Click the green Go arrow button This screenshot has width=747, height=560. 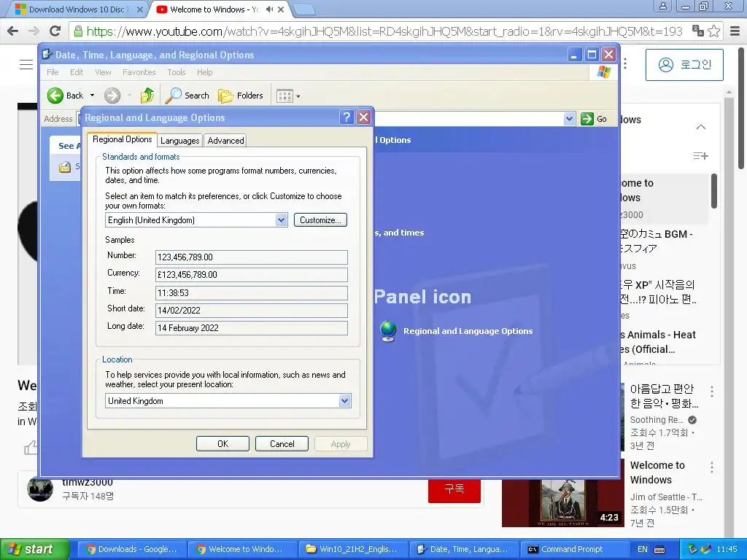pos(587,119)
